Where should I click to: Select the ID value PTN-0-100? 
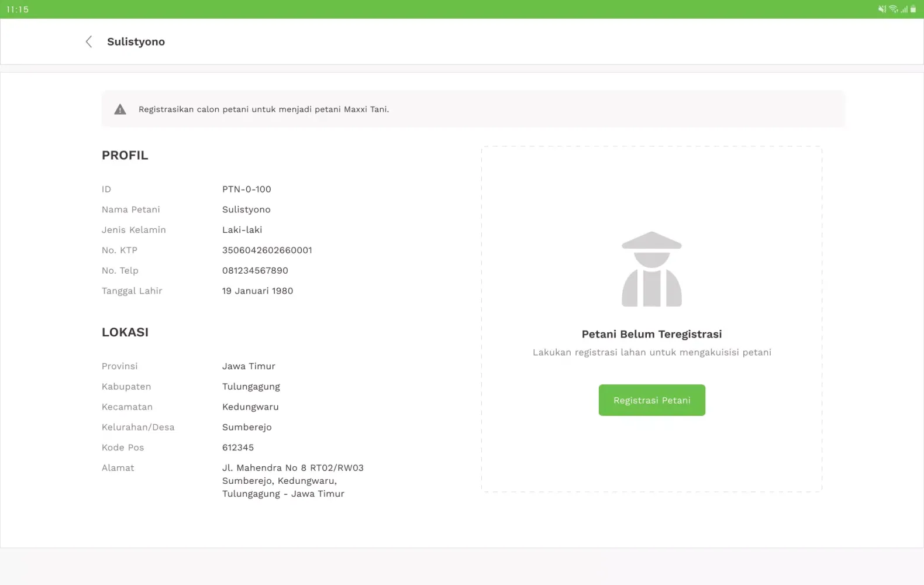point(246,189)
